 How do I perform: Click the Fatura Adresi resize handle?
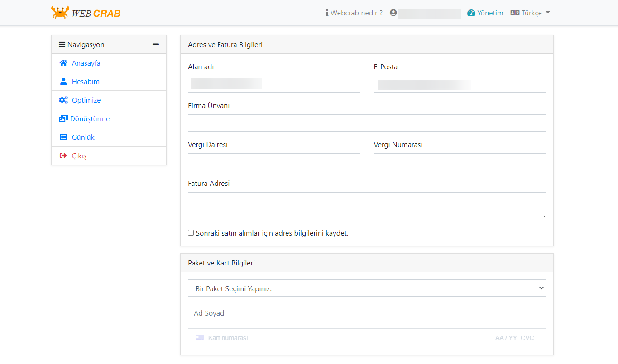click(x=543, y=217)
